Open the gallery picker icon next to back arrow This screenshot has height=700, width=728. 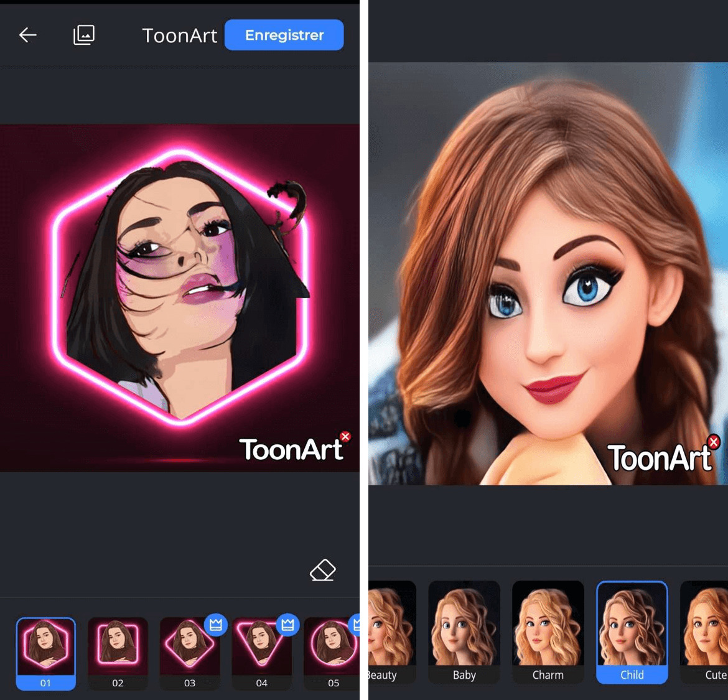(x=84, y=35)
